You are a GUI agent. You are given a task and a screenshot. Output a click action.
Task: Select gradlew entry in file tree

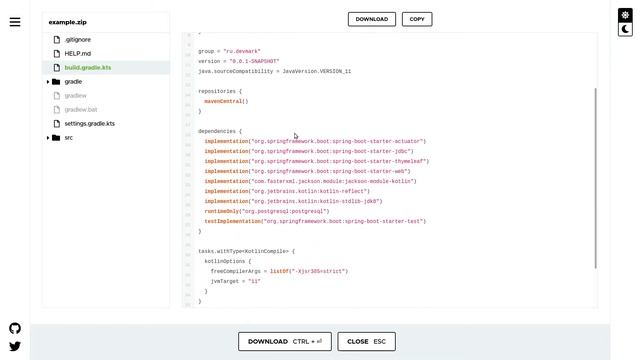76,96
